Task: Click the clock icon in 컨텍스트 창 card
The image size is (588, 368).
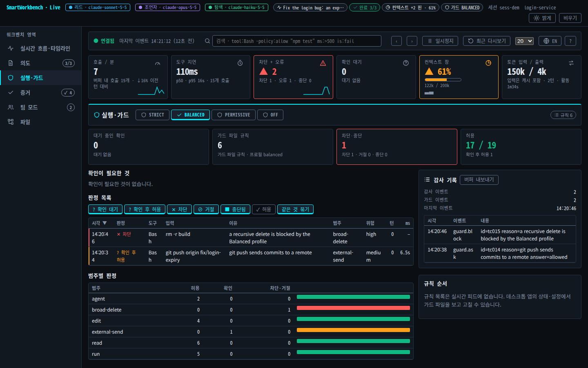Action: point(488,63)
